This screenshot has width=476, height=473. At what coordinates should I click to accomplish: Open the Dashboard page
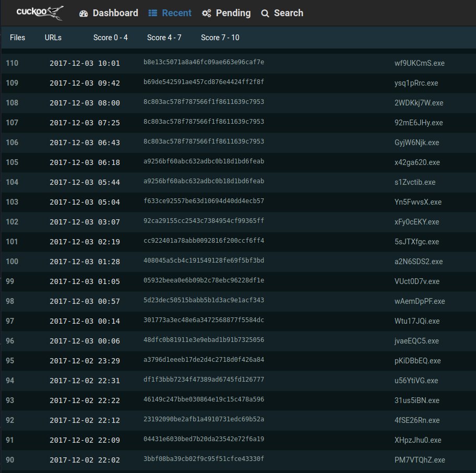[x=109, y=13]
